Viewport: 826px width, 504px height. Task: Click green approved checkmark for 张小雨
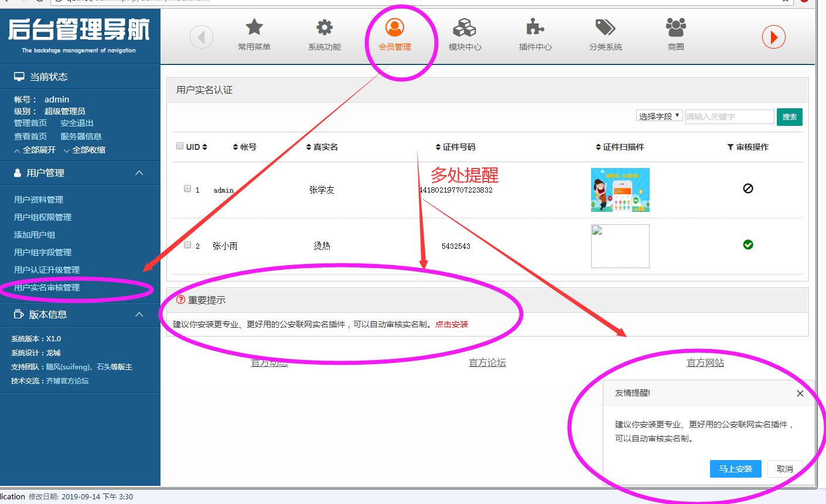[x=748, y=245]
